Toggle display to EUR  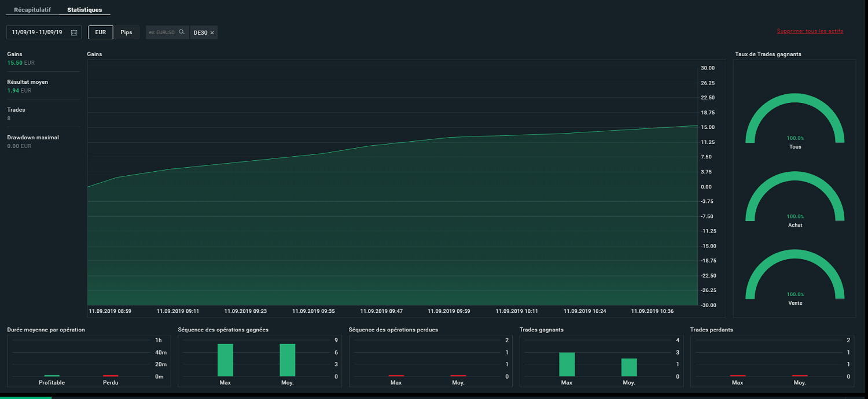coord(101,32)
